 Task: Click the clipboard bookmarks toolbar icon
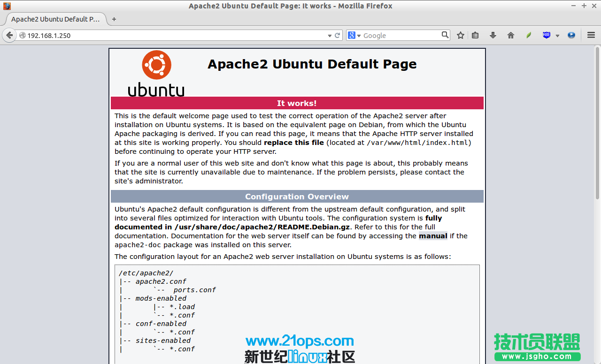pyautogui.click(x=475, y=35)
